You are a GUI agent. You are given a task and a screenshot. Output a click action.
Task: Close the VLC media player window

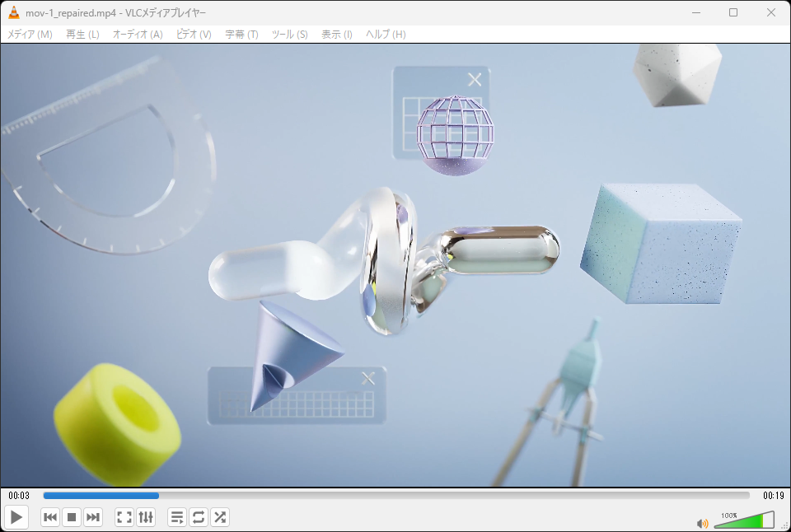click(x=771, y=12)
